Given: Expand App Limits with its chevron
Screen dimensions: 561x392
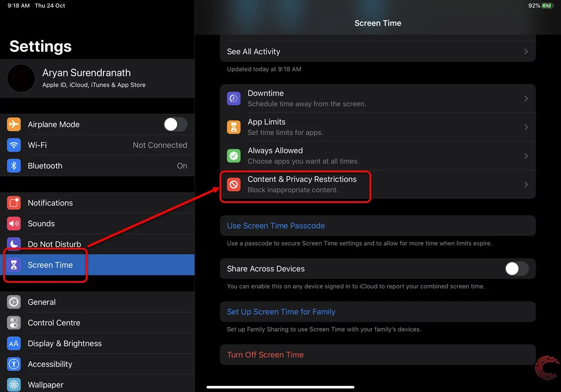Looking at the screenshot, I should [526, 127].
